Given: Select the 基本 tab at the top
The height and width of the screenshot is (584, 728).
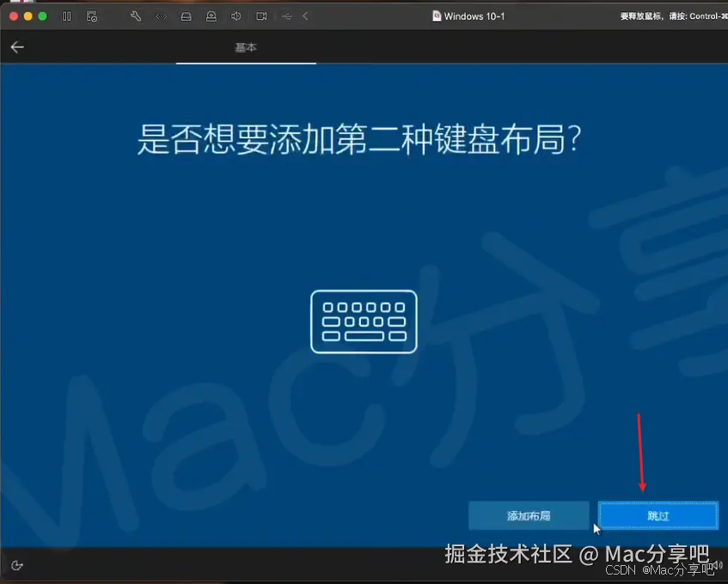Looking at the screenshot, I should pos(246,48).
